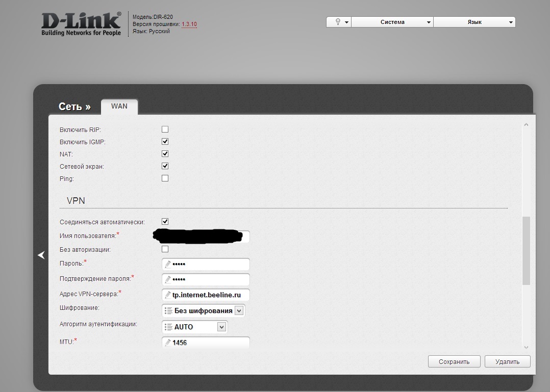Open the Система dropdown menu

pos(392,22)
